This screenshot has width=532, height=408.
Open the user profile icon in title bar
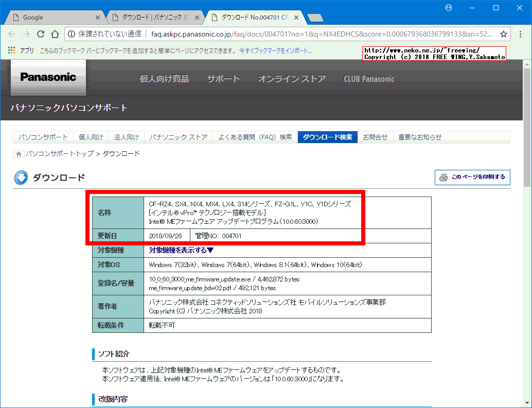(448, 7)
